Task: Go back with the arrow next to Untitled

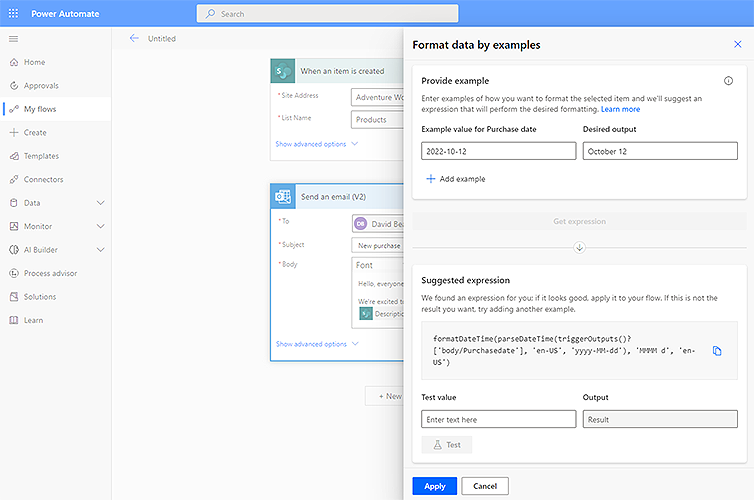Action: pos(134,38)
